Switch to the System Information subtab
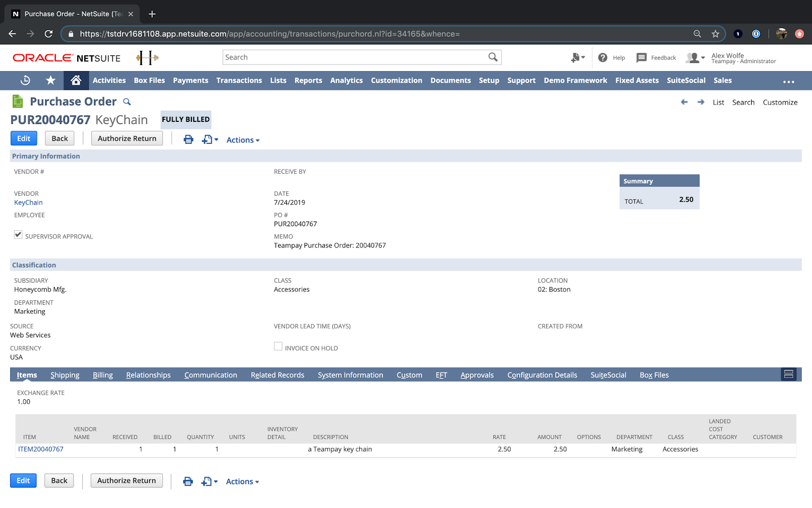This screenshot has width=812, height=508. (351, 375)
